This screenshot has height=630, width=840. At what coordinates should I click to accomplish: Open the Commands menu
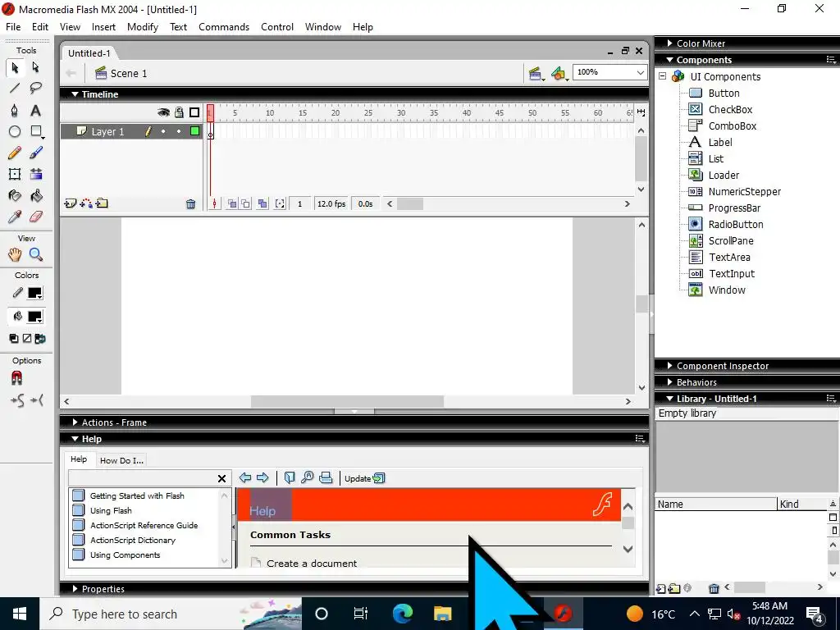[x=224, y=27]
